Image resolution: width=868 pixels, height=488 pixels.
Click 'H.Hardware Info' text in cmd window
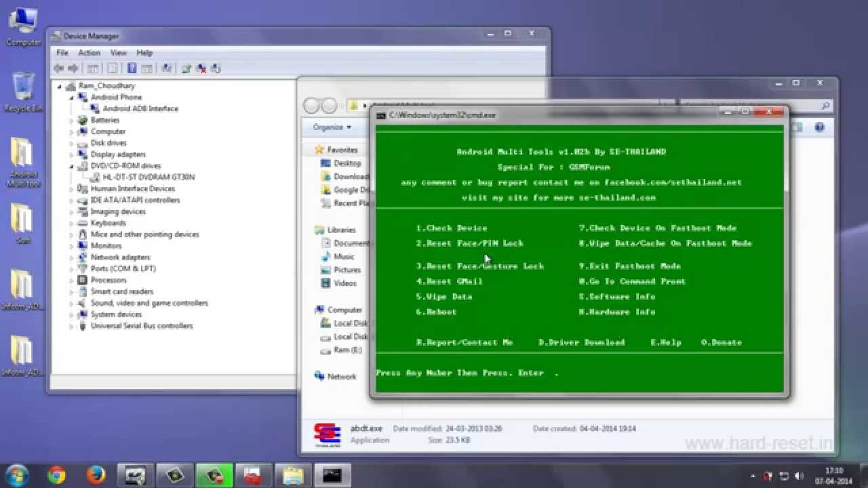(x=617, y=312)
